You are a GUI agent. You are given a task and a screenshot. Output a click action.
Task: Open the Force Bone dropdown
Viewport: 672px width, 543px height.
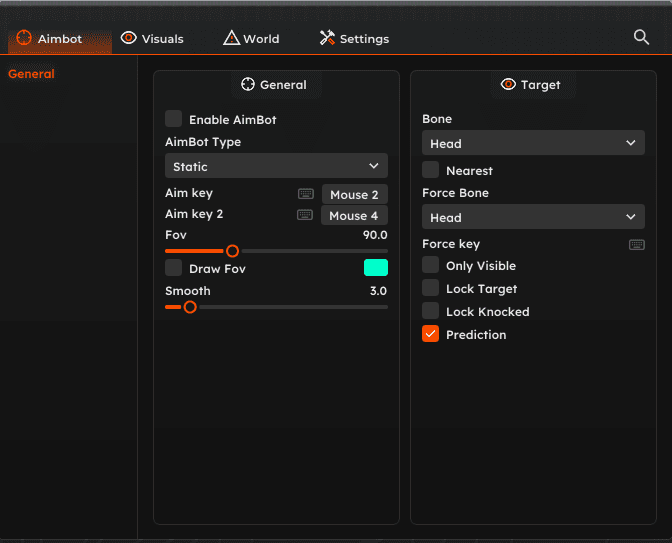pyautogui.click(x=533, y=217)
